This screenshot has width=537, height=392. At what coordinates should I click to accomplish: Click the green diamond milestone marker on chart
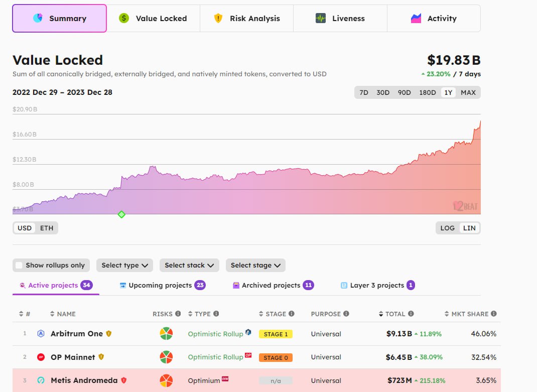click(121, 214)
